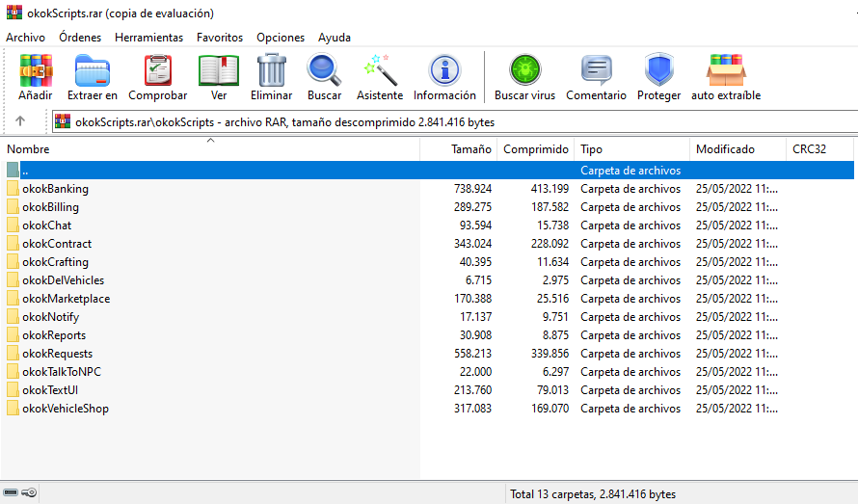
Task: Open the Opciones menu
Action: pyautogui.click(x=281, y=38)
